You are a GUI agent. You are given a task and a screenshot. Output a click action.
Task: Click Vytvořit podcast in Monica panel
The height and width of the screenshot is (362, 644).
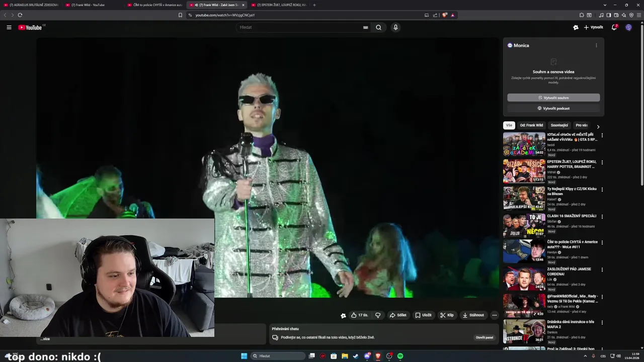[553, 108]
